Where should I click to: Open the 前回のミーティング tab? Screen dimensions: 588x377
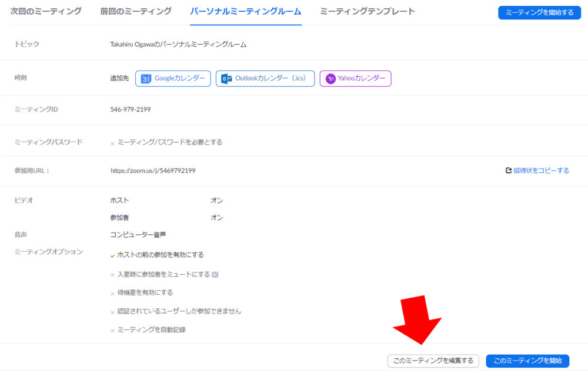pos(136,12)
